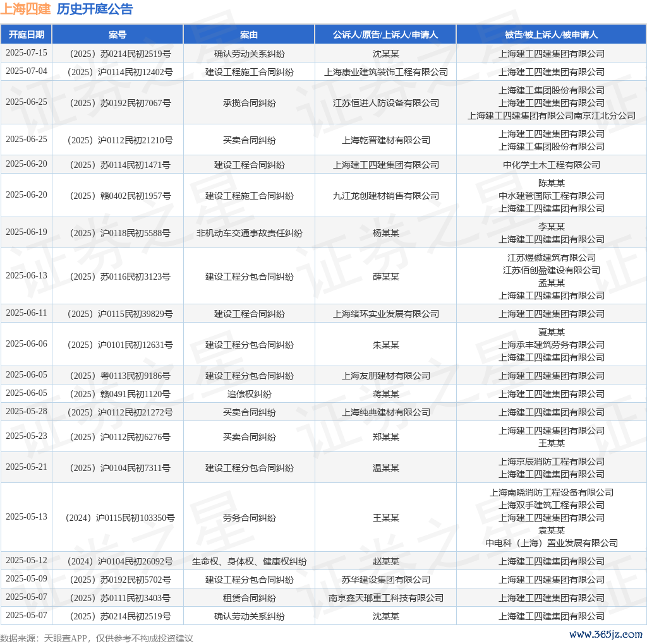Click the 案号 column header

[118, 35]
